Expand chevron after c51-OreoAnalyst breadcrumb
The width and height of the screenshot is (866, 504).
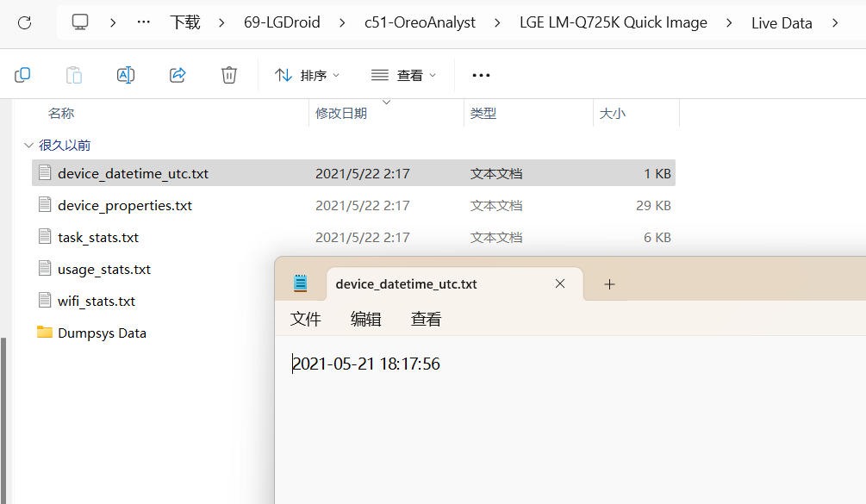[497, 22]
